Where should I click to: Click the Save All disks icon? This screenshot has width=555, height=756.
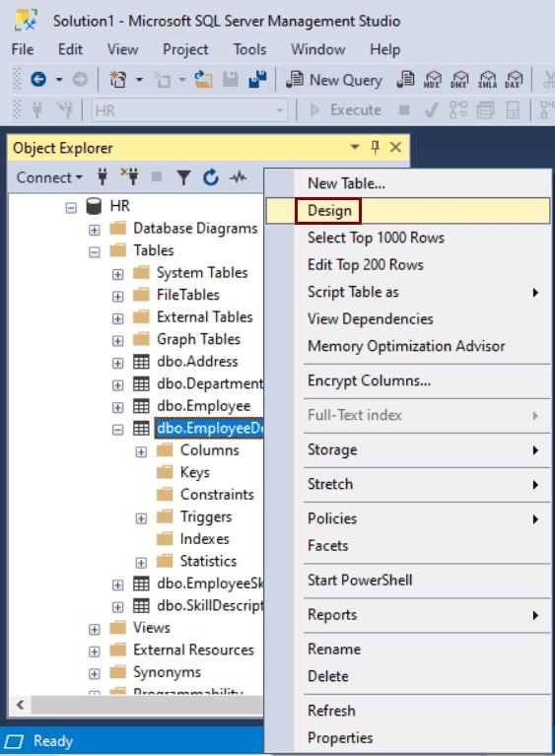pyautogui.click(x=257, y=80)
